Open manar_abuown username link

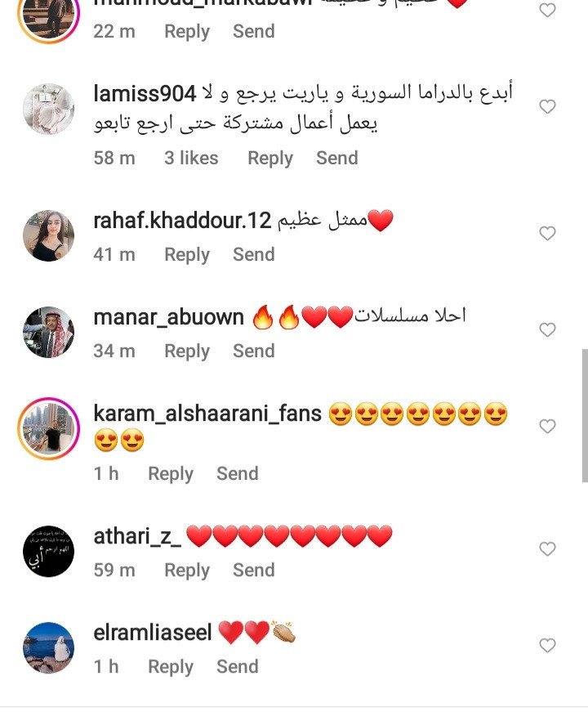169,317
